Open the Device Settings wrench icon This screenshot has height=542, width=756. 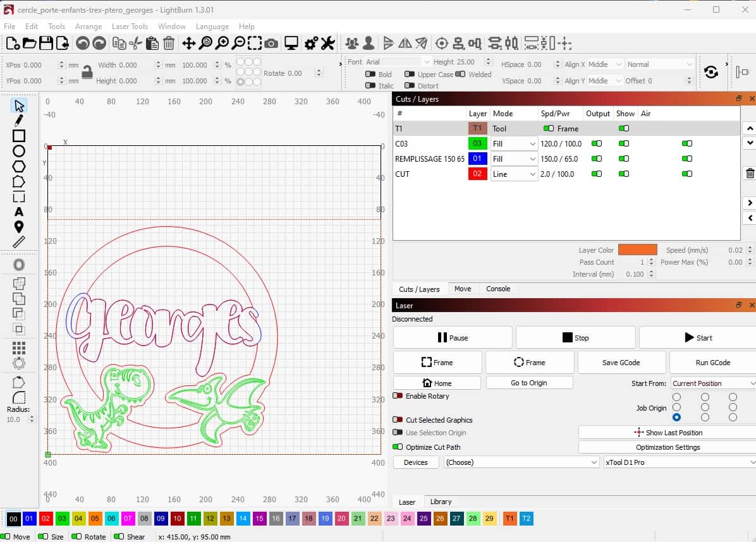tap(327, 44)
